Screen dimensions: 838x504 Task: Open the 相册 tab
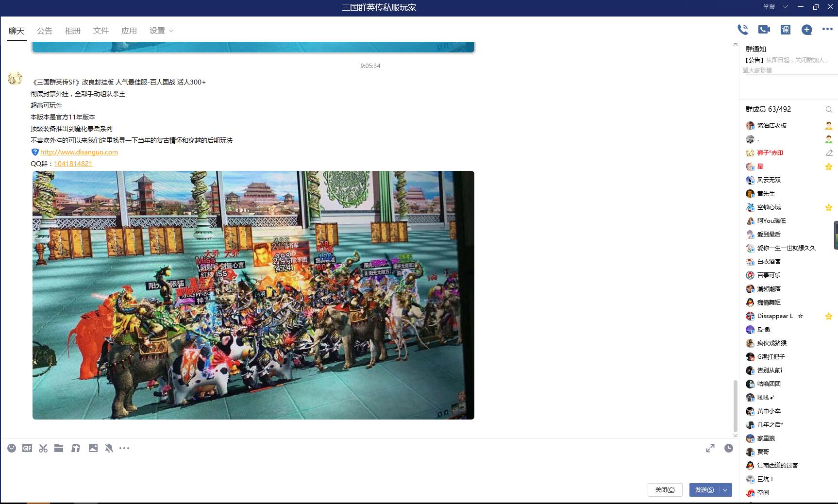coord(72,31)
